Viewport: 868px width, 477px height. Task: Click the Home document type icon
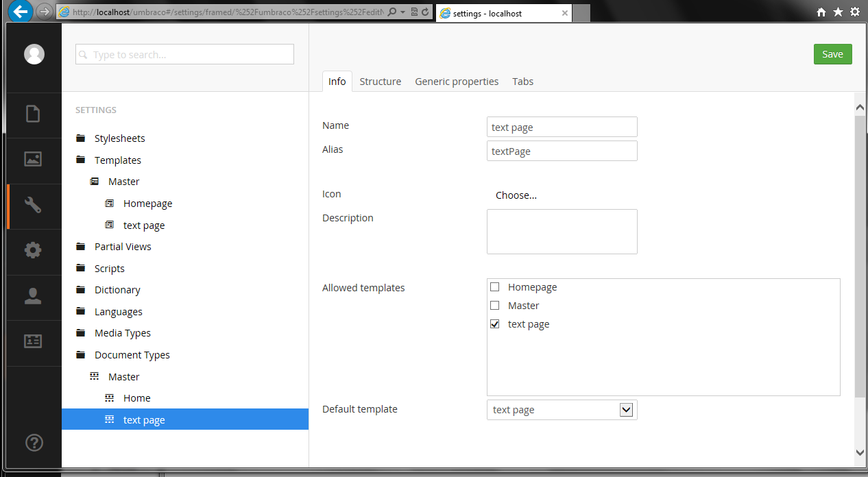[109, 398]
